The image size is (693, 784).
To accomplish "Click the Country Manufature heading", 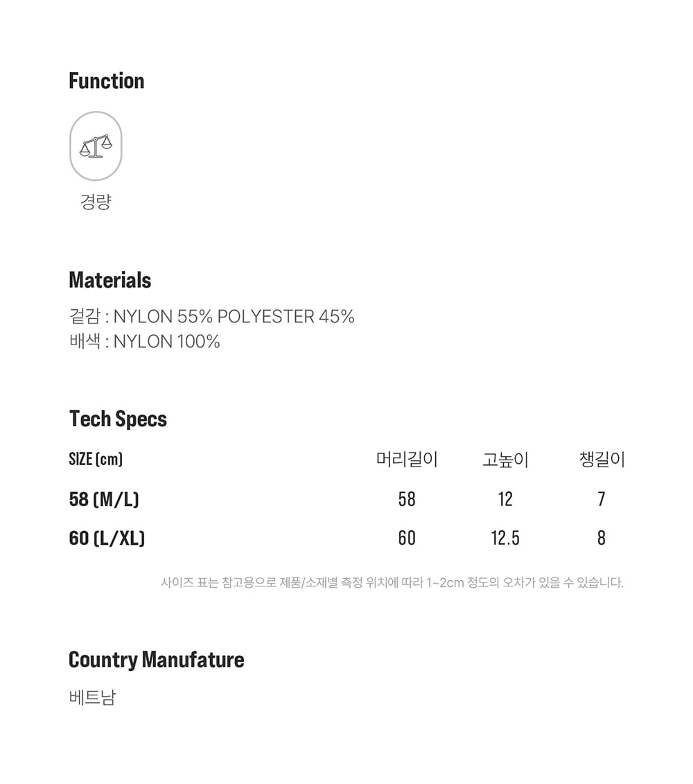I will [x=157, y=659].
